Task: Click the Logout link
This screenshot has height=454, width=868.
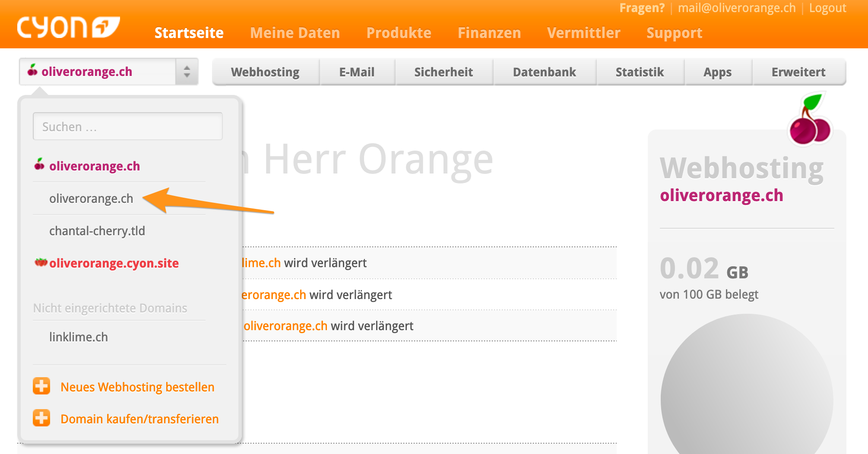Action: click(828, 8)
